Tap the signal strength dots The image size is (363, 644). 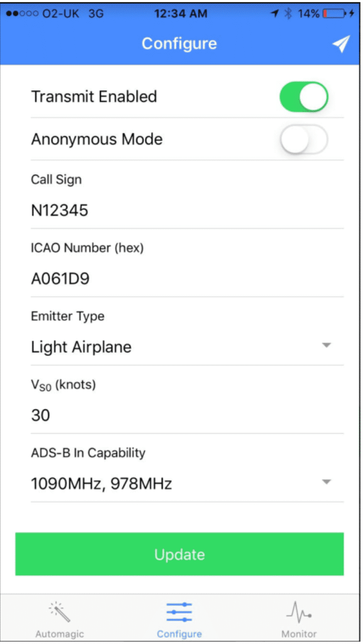coord(22,14)
